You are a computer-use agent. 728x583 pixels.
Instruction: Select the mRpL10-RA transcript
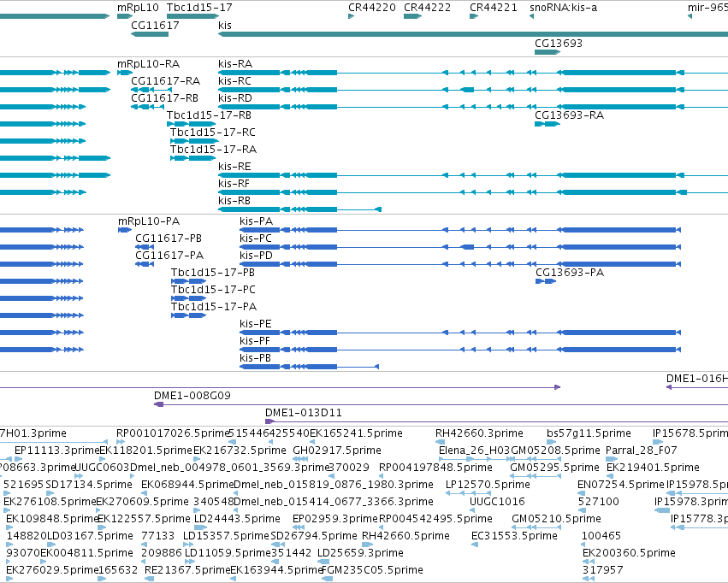[x=125, y=73]
